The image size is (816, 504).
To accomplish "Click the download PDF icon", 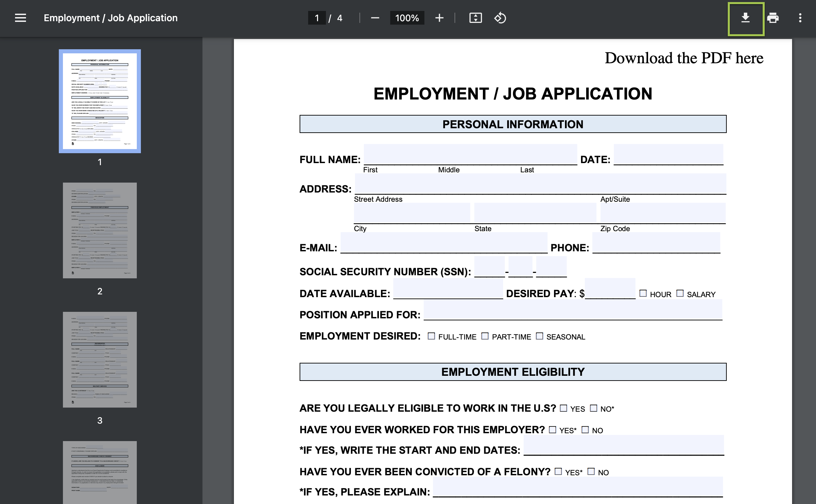I will pyautogui.click(x=746, y=18).
